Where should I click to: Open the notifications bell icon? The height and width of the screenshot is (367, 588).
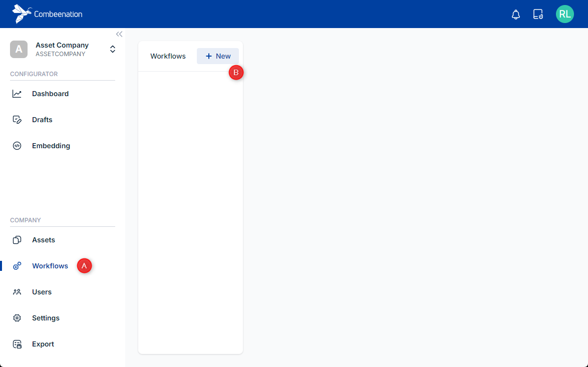coord(516,14)
